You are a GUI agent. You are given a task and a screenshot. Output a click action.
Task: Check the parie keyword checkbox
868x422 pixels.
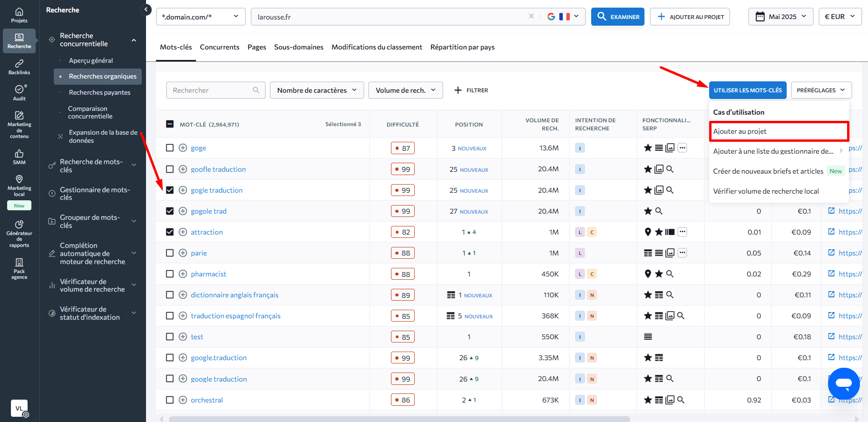coord(170,253)
